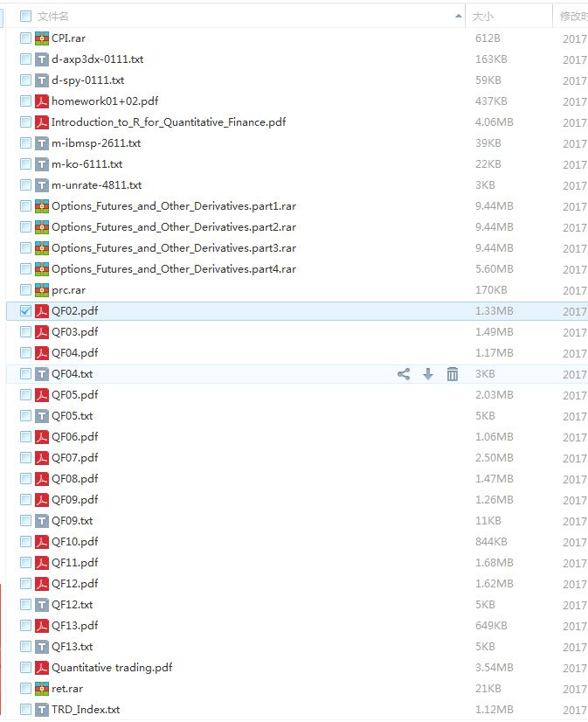Open Introduction_to_R_for_Quantitative_Finance.pdf

pyautogui.click(x=169, y=122)
